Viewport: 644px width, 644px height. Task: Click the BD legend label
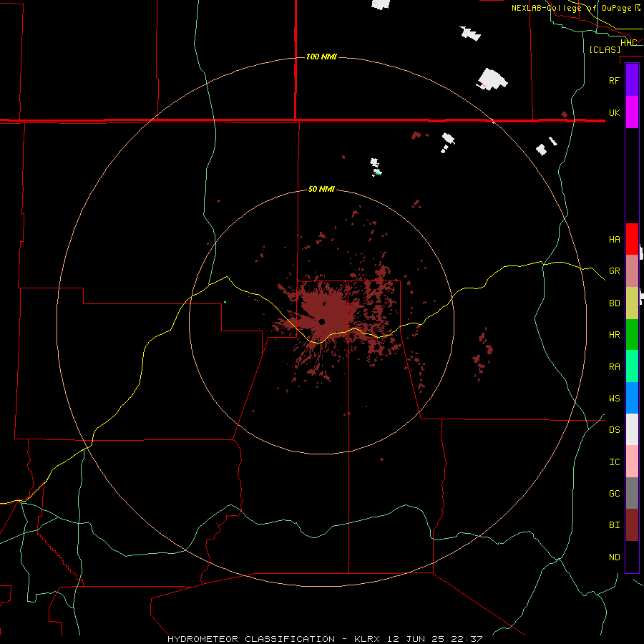pos(614,303)
